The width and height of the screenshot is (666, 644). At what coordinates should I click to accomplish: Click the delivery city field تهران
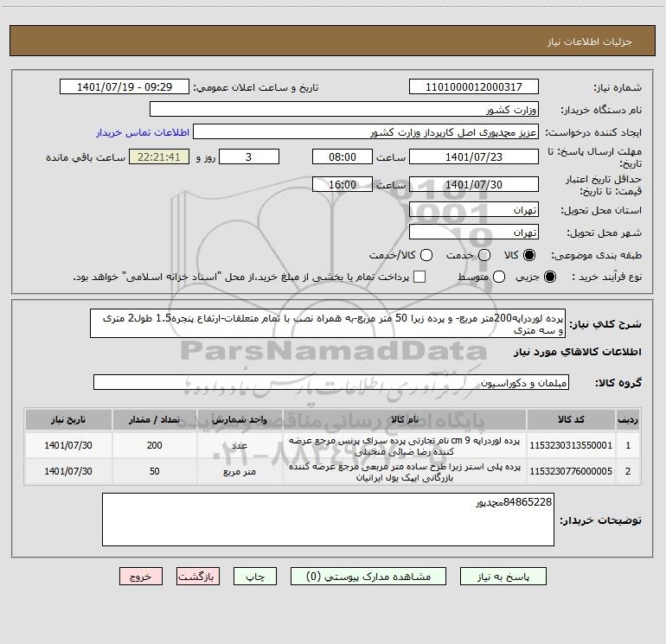tap(474, 233)
